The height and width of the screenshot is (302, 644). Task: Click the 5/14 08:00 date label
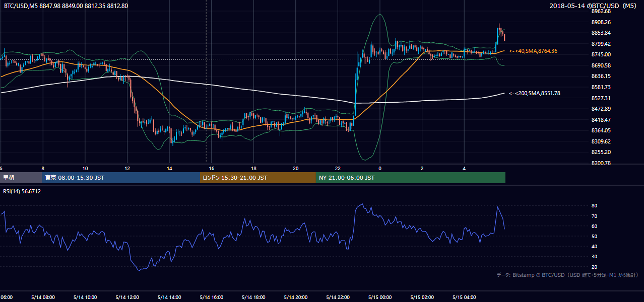(x=43, y=297)
